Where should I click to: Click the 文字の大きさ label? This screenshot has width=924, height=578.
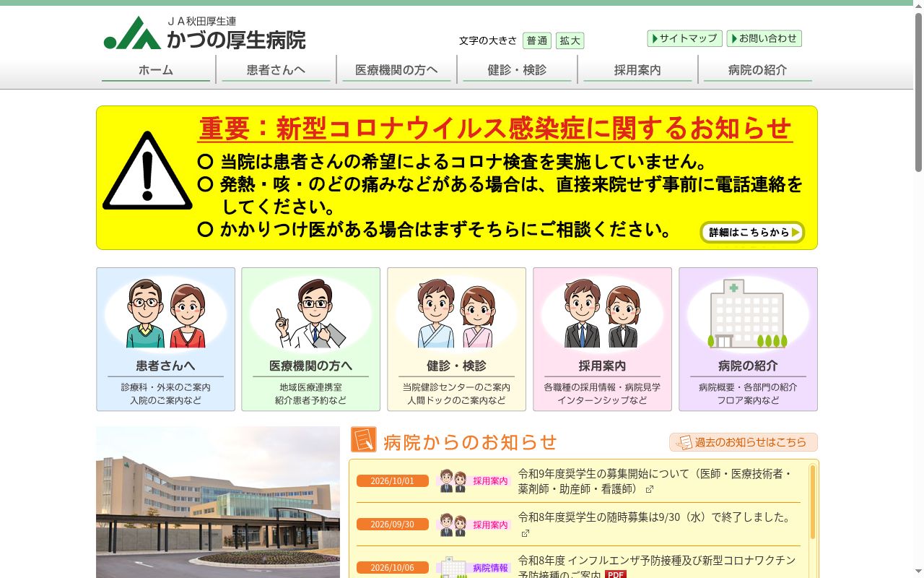click(x=488, y=40)
